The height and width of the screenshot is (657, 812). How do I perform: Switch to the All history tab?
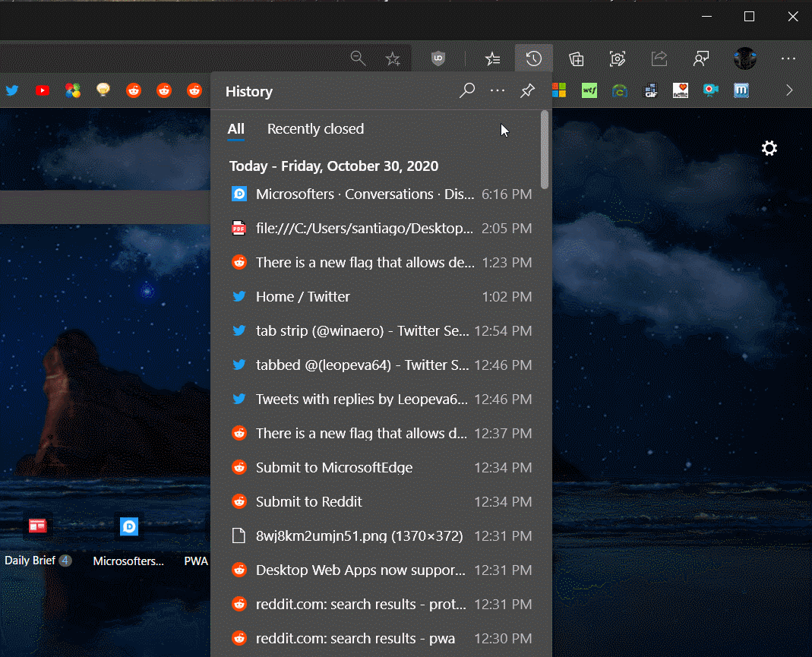235,129
